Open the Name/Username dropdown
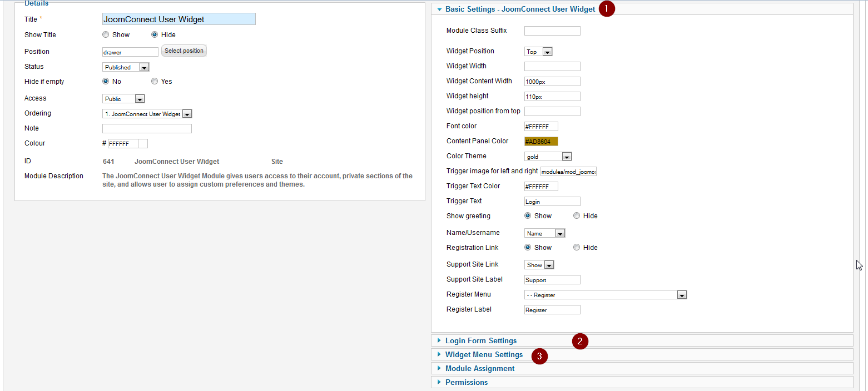This screenshot has height=391, width=868. click(544, 233)
